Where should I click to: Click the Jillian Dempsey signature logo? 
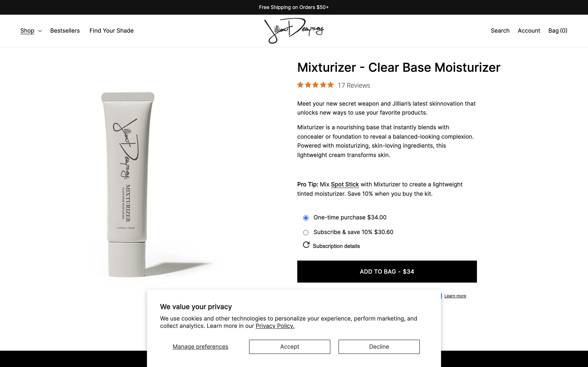pyautogui.click(x=294, y=31)
